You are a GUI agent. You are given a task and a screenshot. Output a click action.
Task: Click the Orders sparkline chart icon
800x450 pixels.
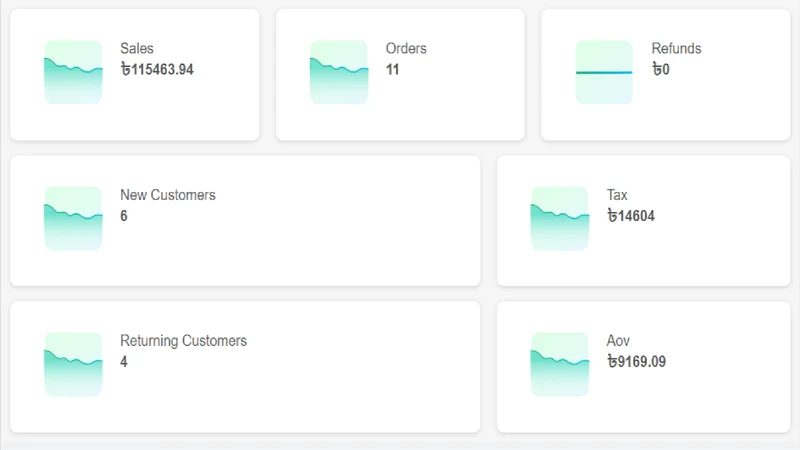(x=339, y=72)
